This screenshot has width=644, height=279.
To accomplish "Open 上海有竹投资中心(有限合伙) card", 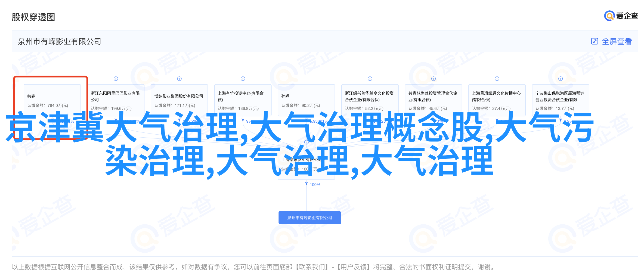I will [x=243, y=100].
